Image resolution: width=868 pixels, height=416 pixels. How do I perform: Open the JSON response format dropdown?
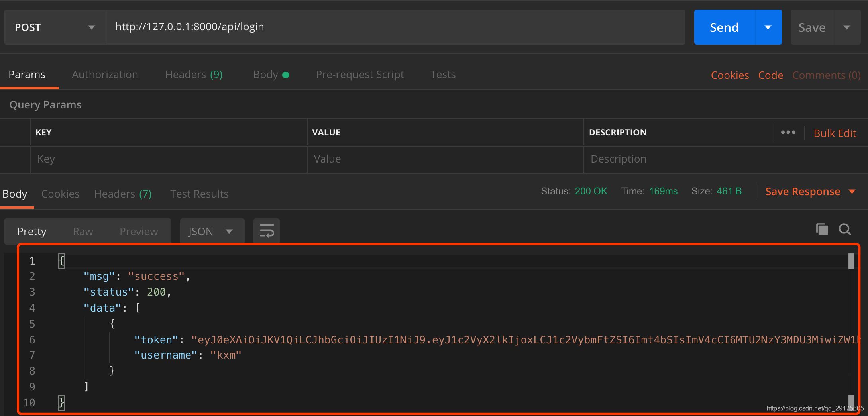(212, 231)
